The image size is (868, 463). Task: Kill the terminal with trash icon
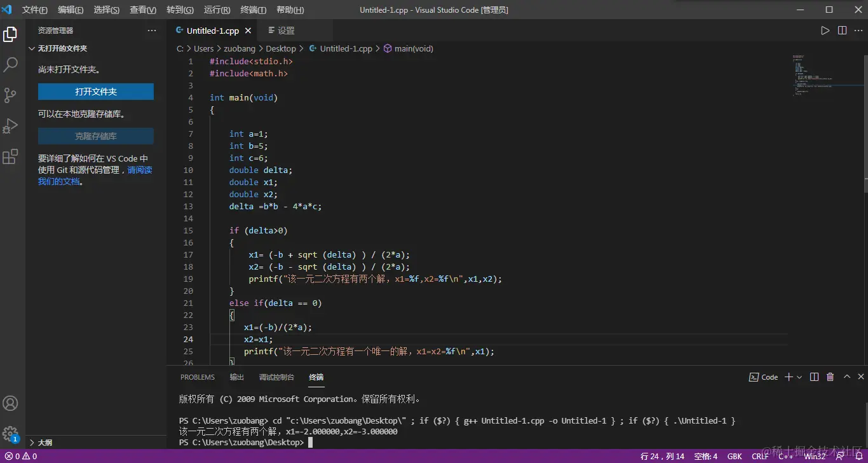pyautogui.click(x=830, y=377)
